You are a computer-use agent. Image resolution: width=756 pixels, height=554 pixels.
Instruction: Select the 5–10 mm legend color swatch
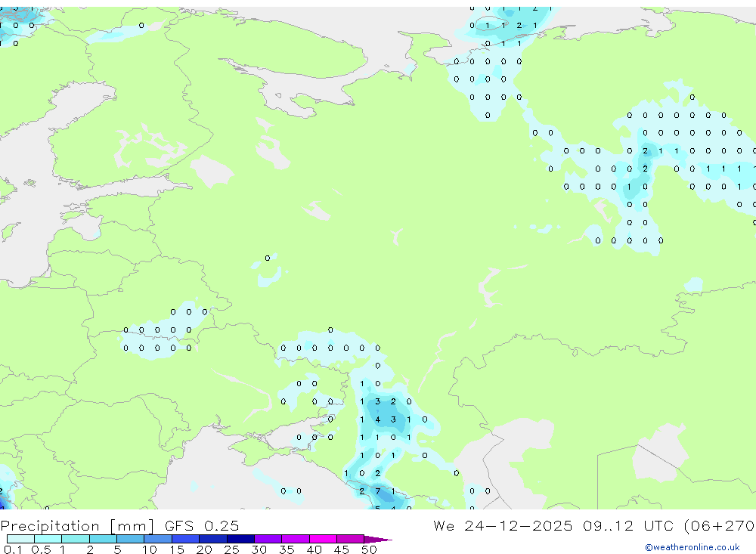pyautogui.click(x=131, y=539)
